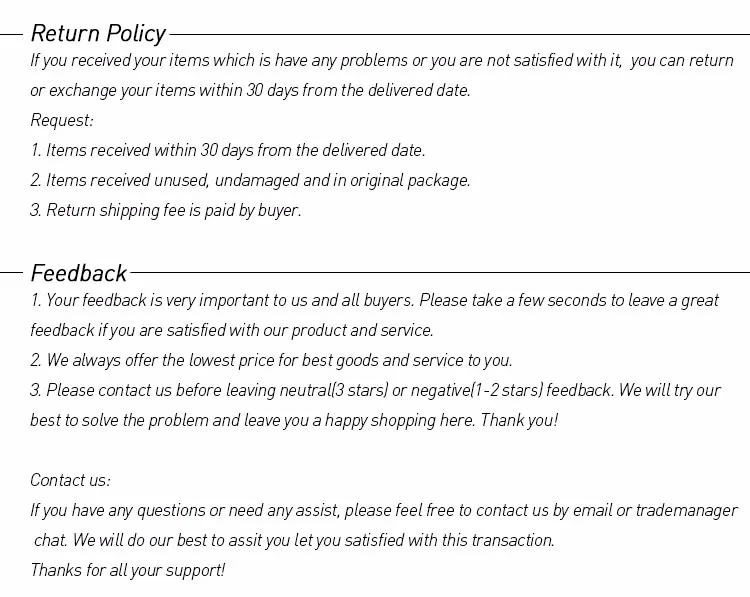Click 'or exchange your items within 30 days' line
This screenshot has width=750, height=597.
250,90
